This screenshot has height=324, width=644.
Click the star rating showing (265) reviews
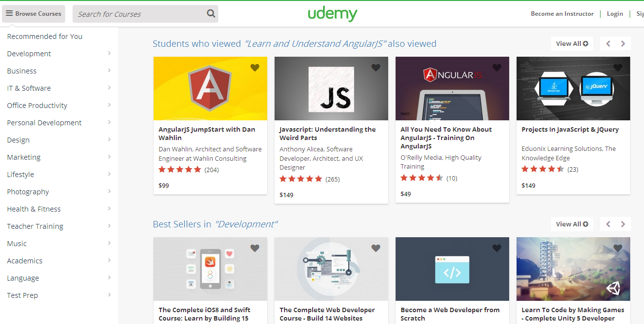pos(301,179)
